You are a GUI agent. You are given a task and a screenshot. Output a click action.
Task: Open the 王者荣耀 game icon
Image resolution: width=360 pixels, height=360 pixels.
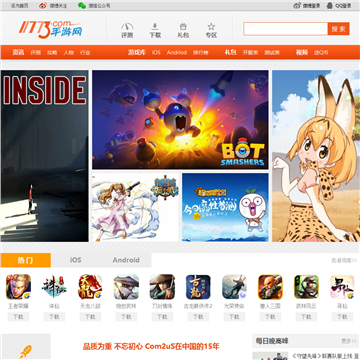[18, 287]
